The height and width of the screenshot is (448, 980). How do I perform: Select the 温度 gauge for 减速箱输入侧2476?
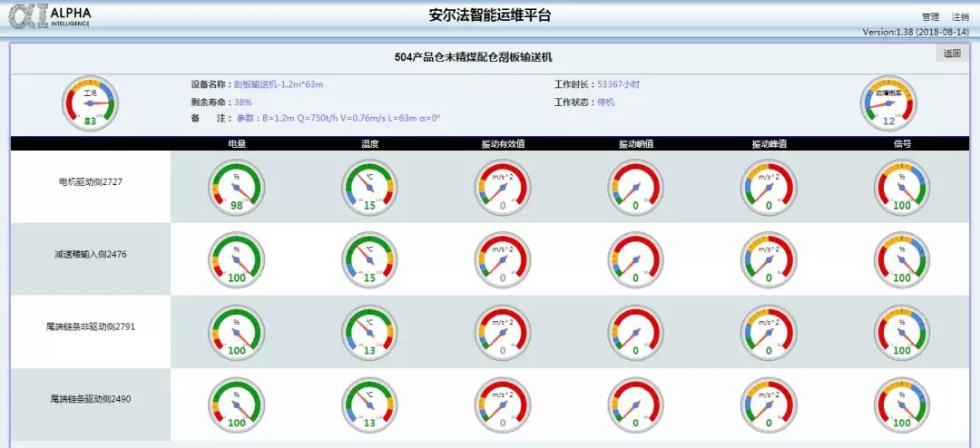(369, 259)
